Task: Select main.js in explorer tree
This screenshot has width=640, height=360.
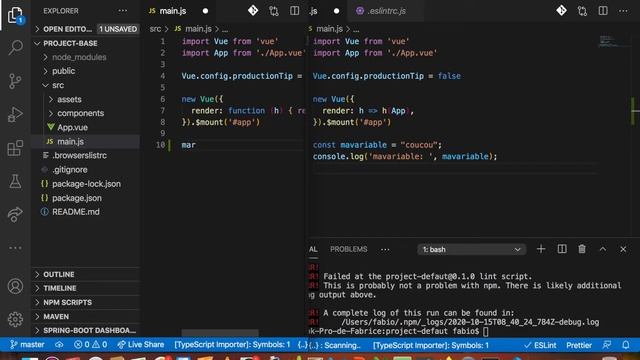Action: coord(86,142)
